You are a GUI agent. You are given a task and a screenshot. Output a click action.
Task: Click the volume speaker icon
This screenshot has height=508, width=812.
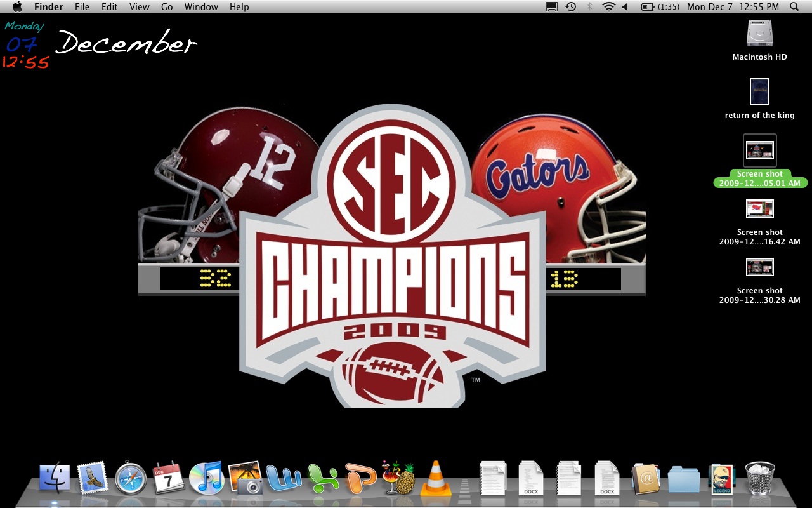click(x=625, y=7)
